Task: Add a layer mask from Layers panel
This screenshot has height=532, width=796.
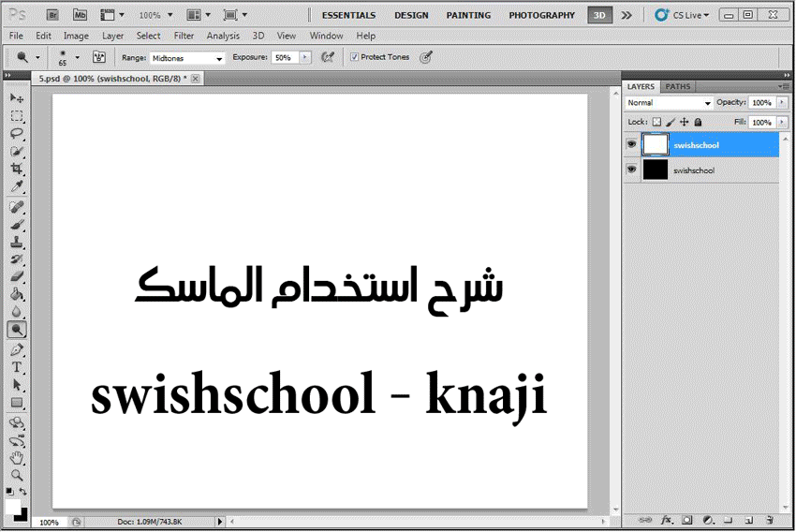Action: tap(686, 519)
